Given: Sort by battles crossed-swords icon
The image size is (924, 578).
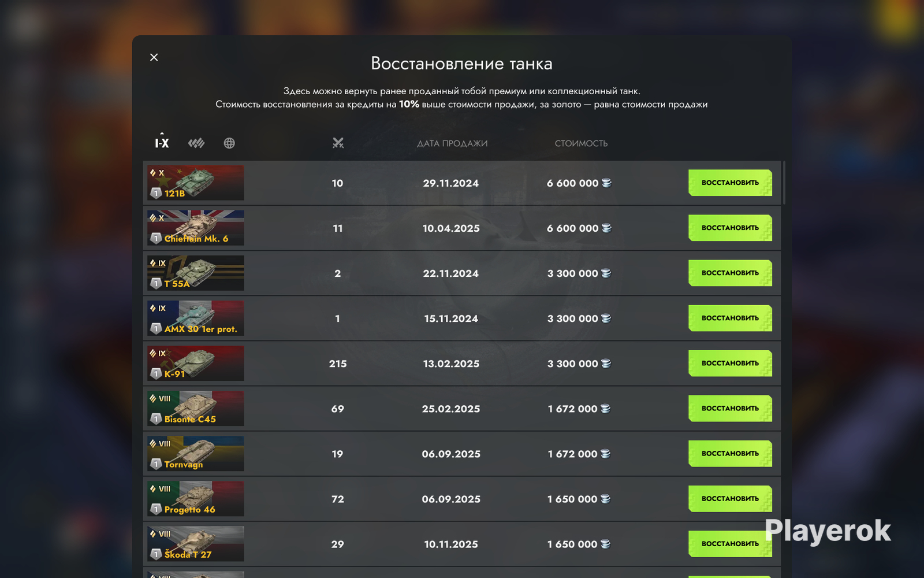Looking at the screenshot, I should [x=338, y=143].
